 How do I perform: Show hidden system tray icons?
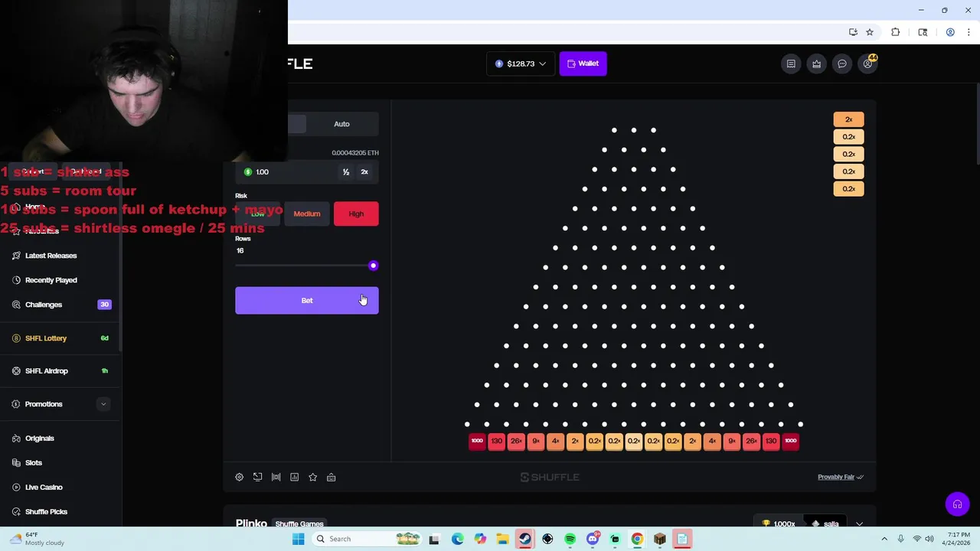[x=884, y=539]
